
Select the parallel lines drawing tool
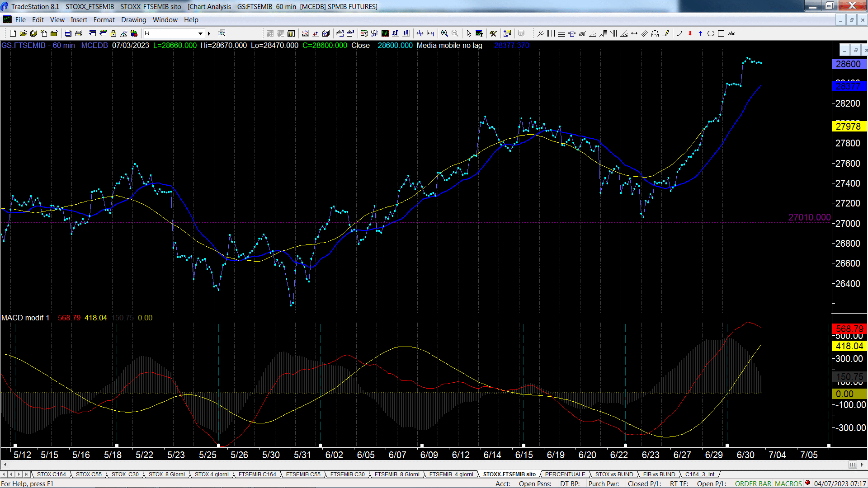tap(645, 33)
